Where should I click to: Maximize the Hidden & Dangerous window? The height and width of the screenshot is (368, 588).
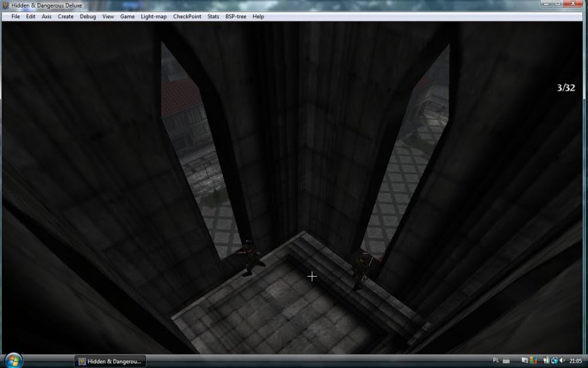pos(557,4)
